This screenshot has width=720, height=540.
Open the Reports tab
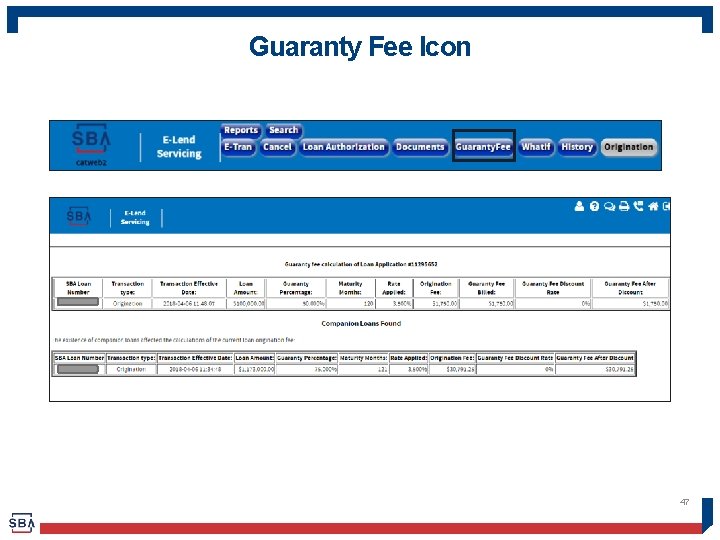coord(241,130)
